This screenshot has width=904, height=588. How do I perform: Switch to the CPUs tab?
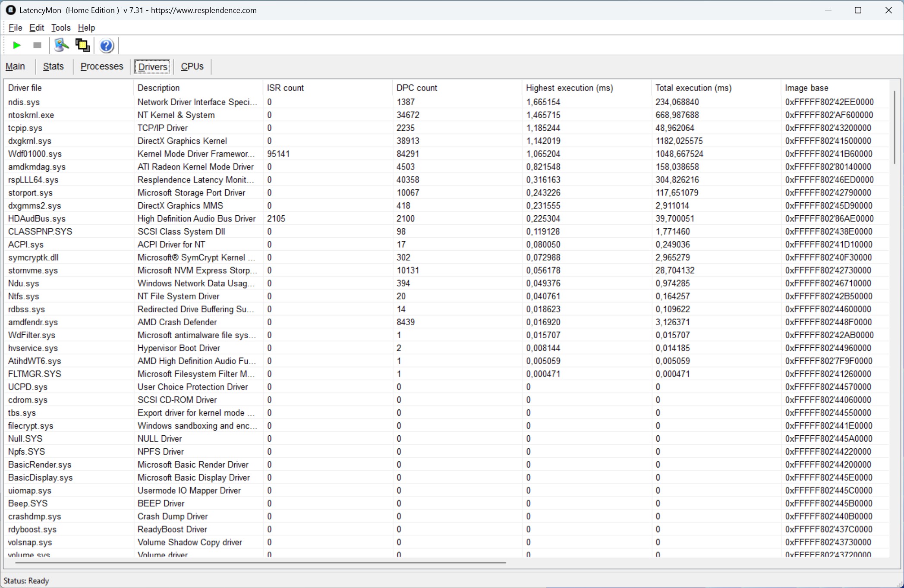[x=192, y=66]
